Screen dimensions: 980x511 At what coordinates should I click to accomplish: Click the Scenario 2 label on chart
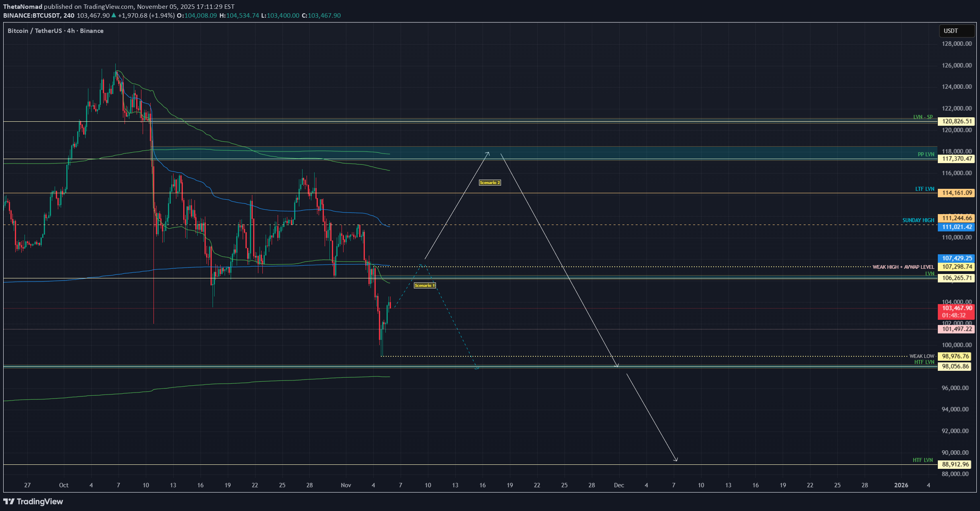[490, 182]
